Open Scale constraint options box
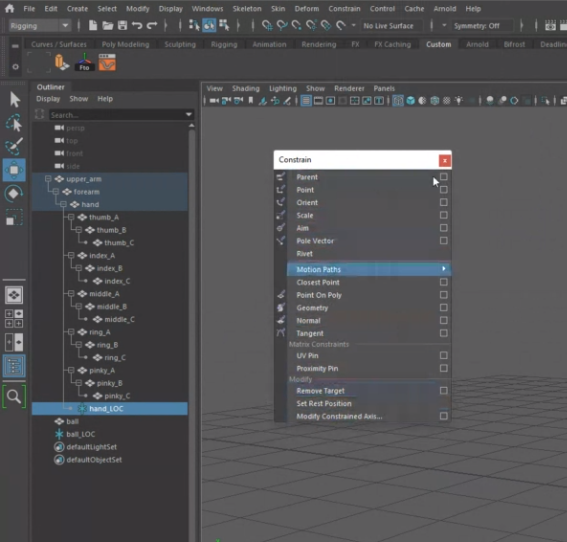 (444, 215)
